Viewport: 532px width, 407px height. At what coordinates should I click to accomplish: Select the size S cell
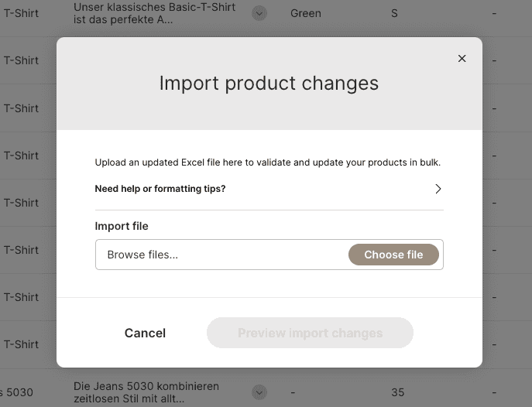(x=394, y=13)
